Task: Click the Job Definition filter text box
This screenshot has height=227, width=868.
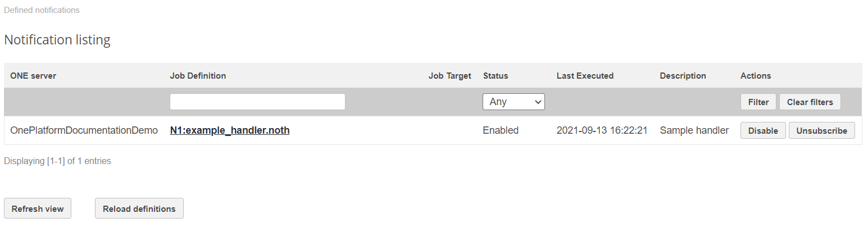Action: [257, 102]
